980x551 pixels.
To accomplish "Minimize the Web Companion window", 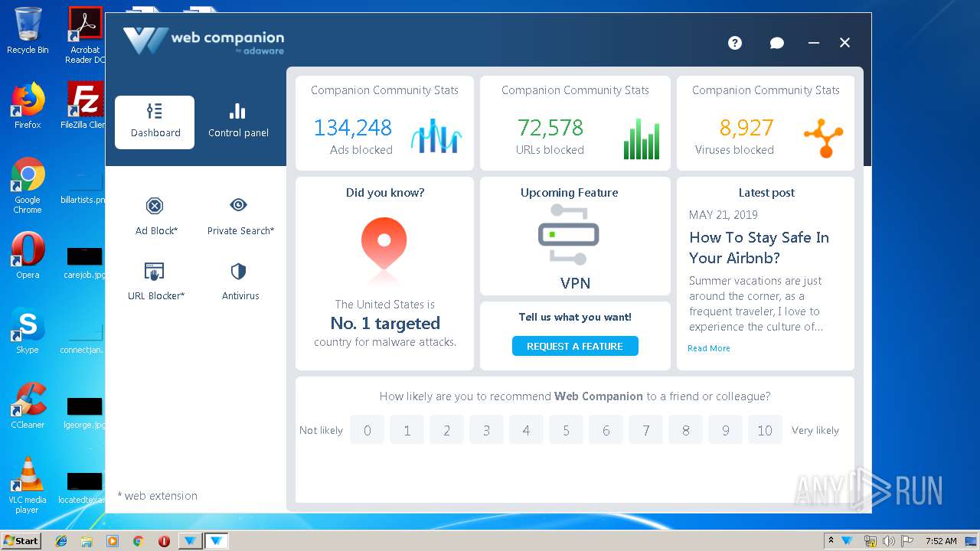I will click(813, 43).
